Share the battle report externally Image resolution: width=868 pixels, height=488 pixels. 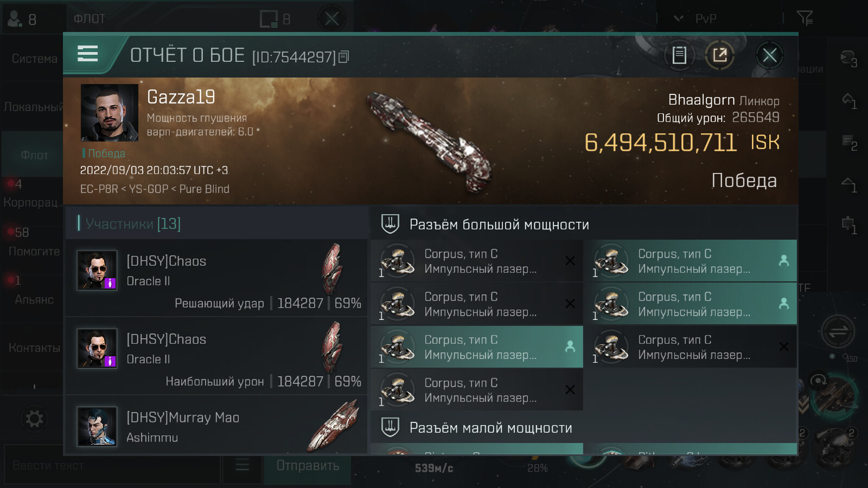720,55
